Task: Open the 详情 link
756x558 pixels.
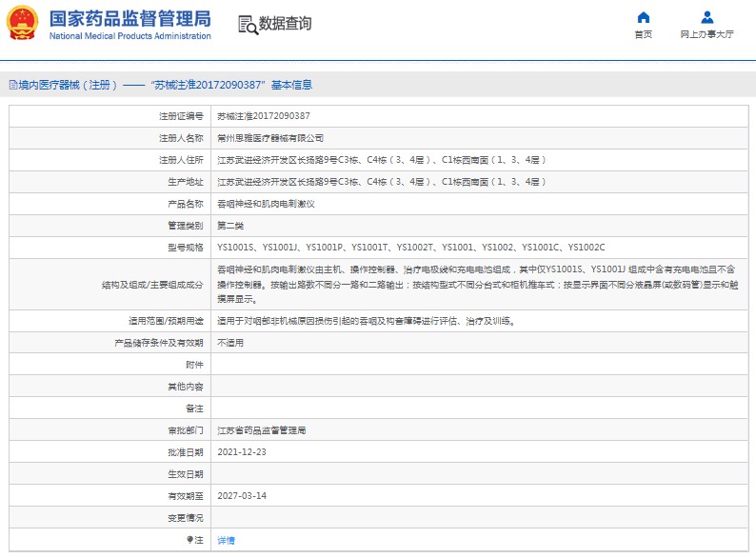Action: pos(226,540)
